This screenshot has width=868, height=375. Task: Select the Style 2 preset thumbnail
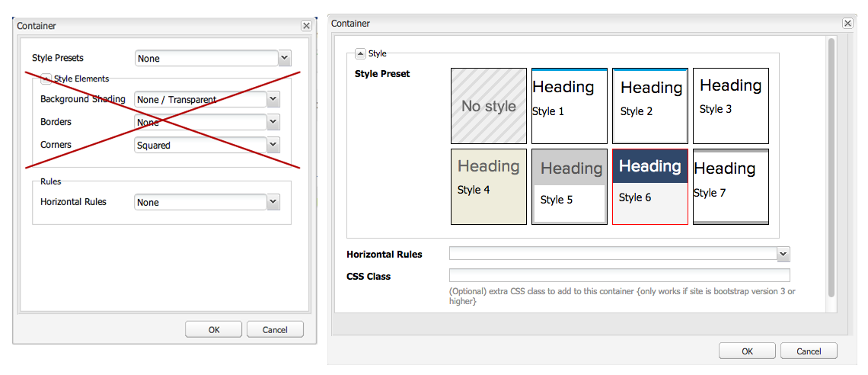tap(650, 106)
